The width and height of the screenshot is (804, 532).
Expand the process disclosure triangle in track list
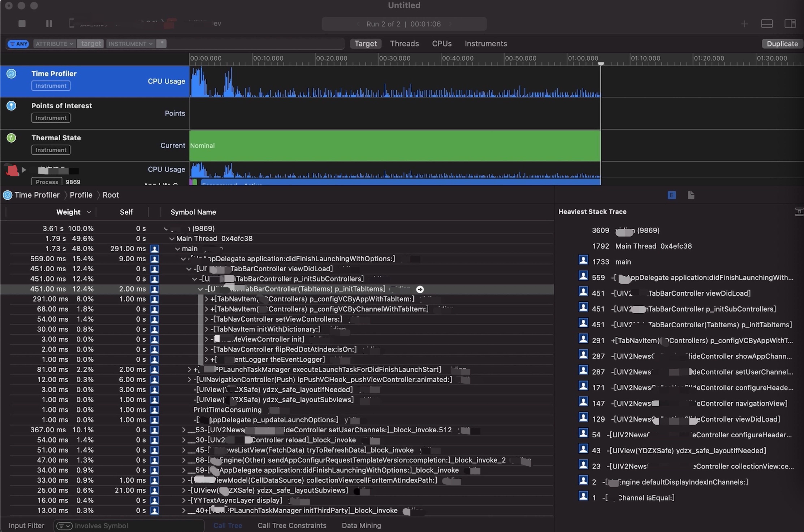(24, 170)
